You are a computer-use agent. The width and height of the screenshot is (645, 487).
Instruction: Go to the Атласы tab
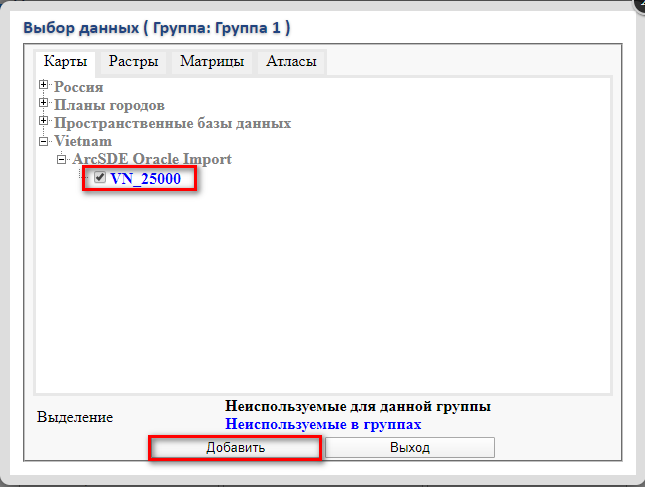click(x=291, y=62)
